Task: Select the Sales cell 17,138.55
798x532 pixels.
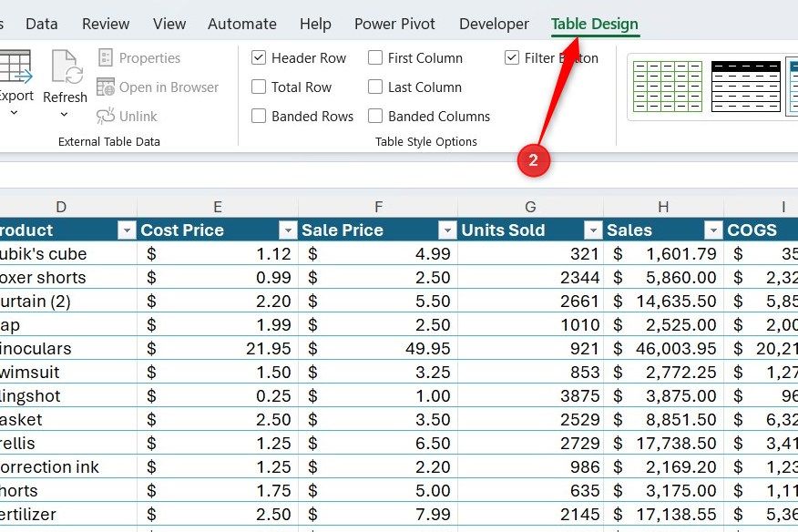Action: [x=663, y=514]
